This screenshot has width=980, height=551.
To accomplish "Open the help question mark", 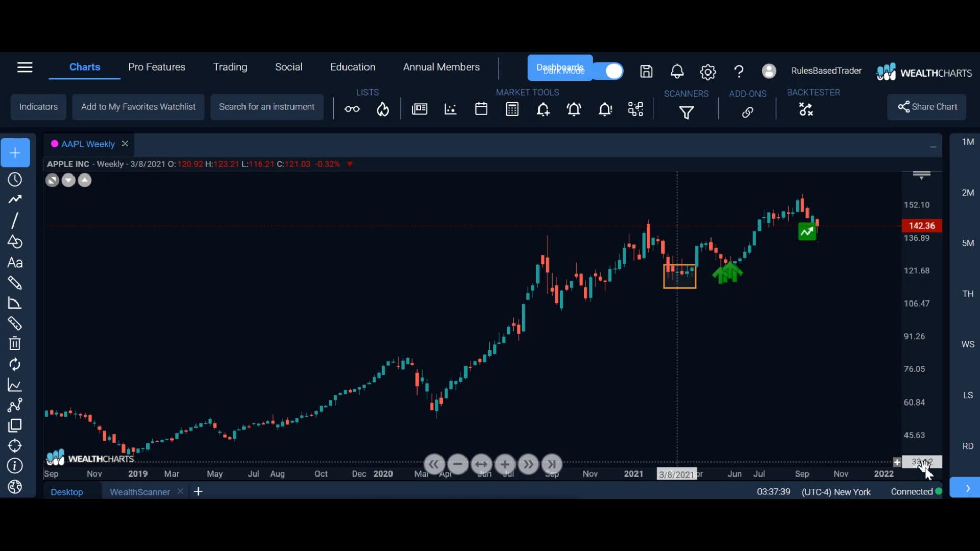I will coord(739,71).
